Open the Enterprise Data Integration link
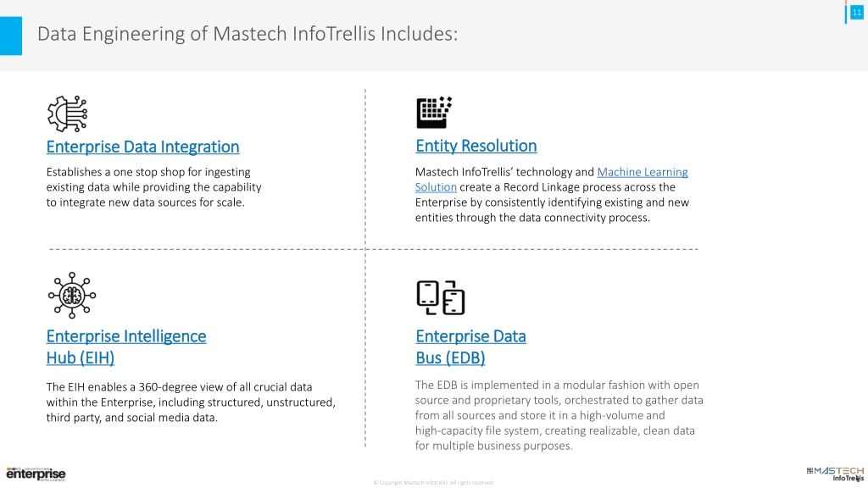The width and height of the screenshot is (868, 488). [x=142, y=147]
